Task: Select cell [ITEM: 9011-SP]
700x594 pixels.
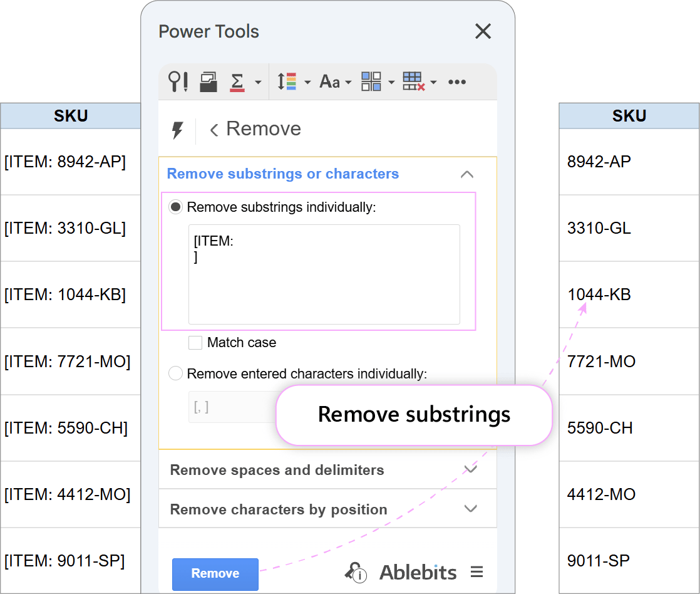Action: point(71,561)
